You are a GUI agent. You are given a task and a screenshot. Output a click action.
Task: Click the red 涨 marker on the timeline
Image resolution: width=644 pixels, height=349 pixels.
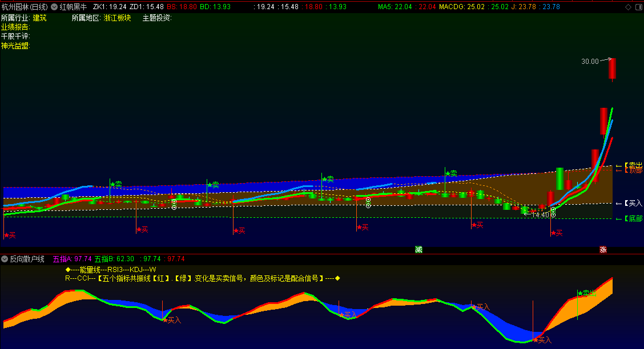(x=603, y=249)
